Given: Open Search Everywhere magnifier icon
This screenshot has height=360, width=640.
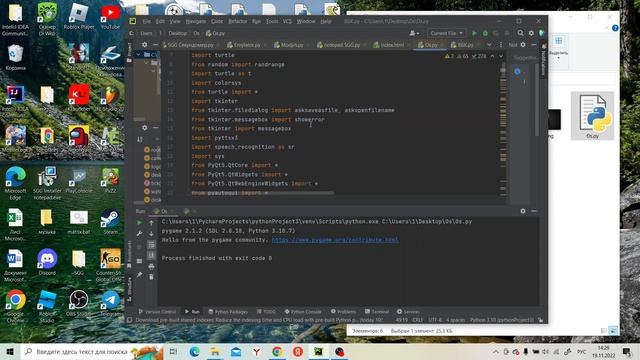Looking at the screenshot, I should tap(520, 33).
